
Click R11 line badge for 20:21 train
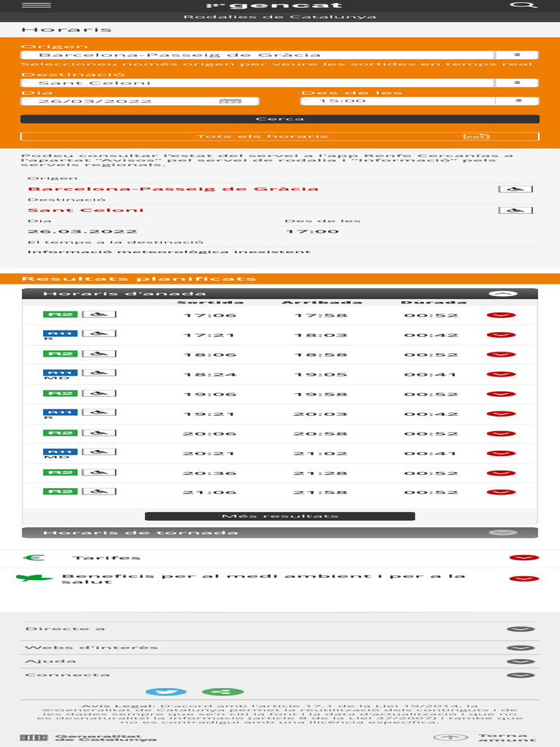[60, 452]
